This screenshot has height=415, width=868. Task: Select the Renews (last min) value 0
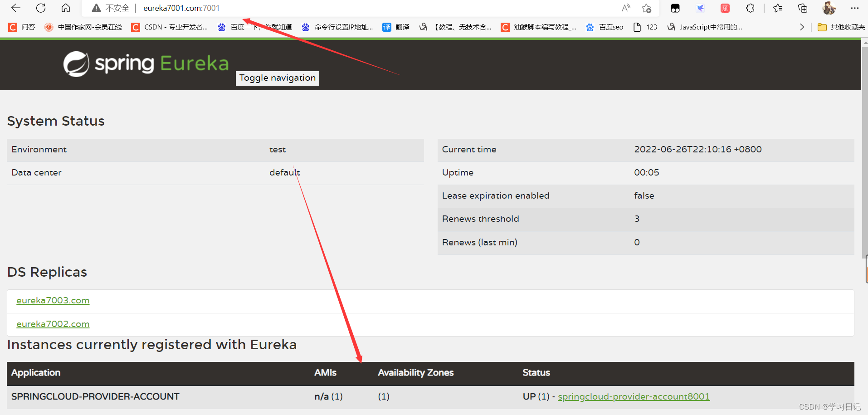pyautogui.click(x=637, y=242)
